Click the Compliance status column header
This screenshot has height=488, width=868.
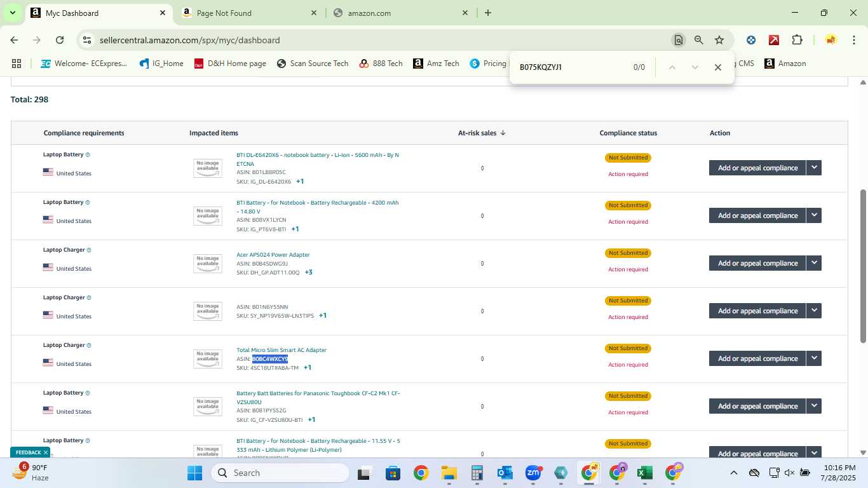click(628, 133)
